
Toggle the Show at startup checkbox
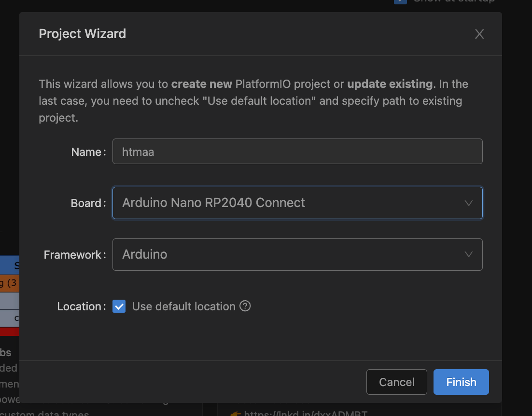point(400,1)
